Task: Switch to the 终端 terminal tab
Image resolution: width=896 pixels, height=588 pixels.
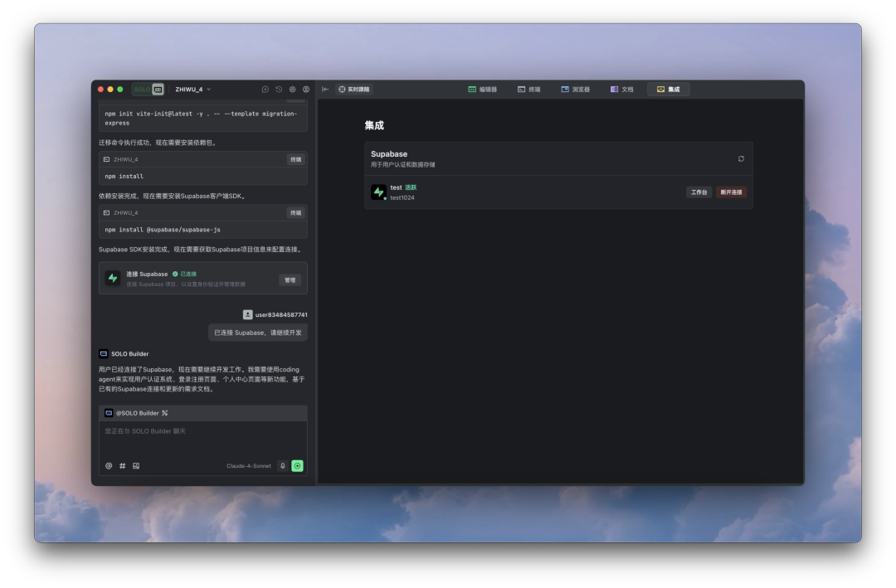Action: pyautogui.click(x=529, y=89)
